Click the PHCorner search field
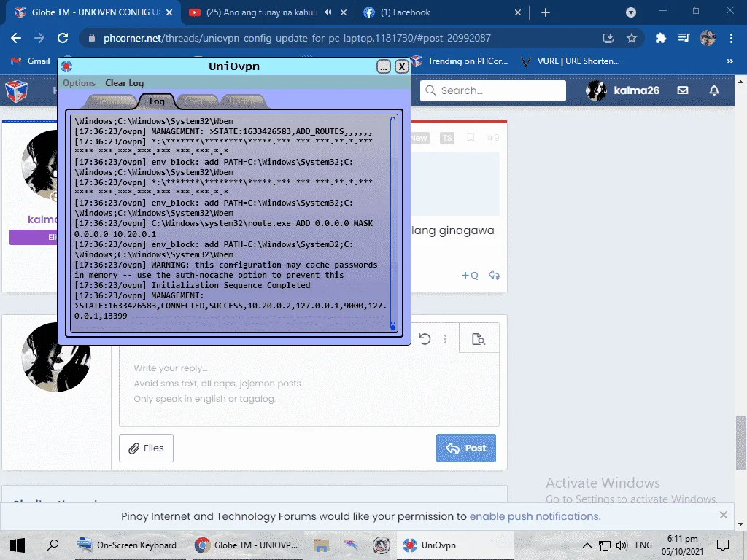This screenshot has height=560, width=747. 493,90
